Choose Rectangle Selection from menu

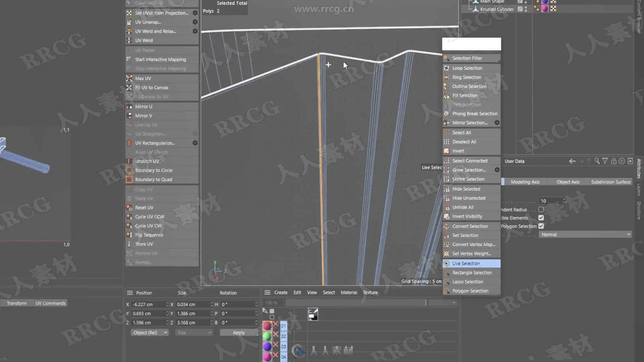472,273
